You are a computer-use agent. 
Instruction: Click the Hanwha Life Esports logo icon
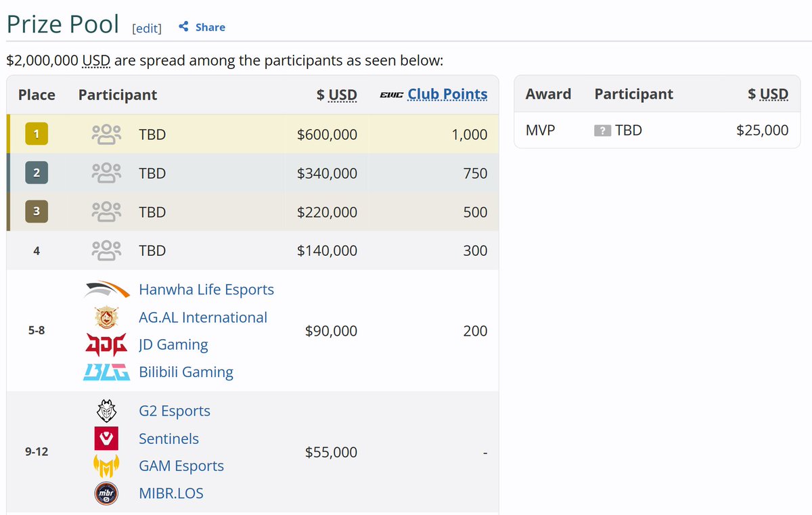[x=107, y=290]
